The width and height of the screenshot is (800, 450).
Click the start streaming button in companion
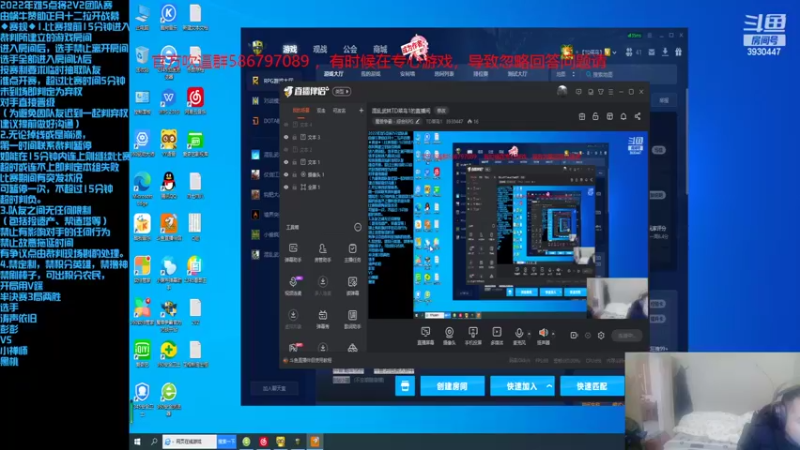click(x=627, y=335)
